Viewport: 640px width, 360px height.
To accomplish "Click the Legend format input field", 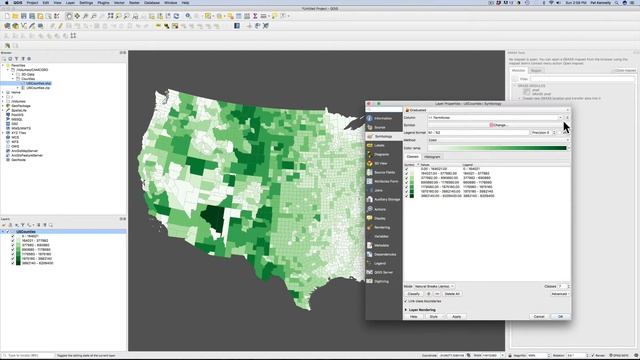I will pos(478,133).
